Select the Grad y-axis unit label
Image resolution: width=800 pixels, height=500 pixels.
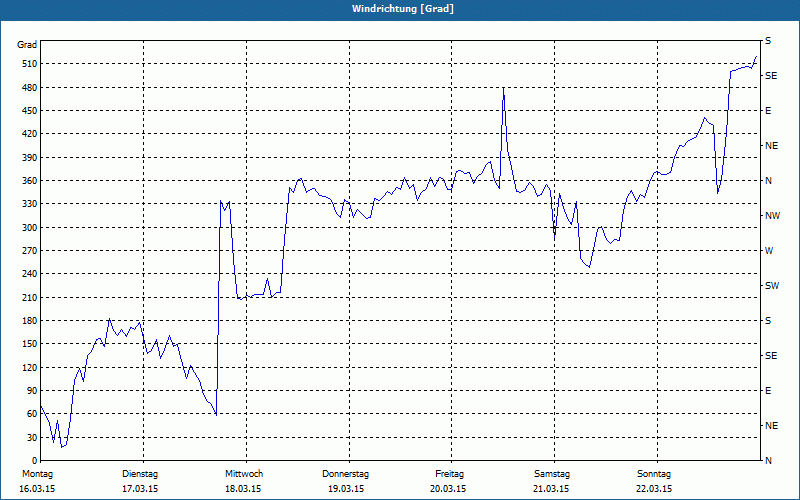point(27,45)
